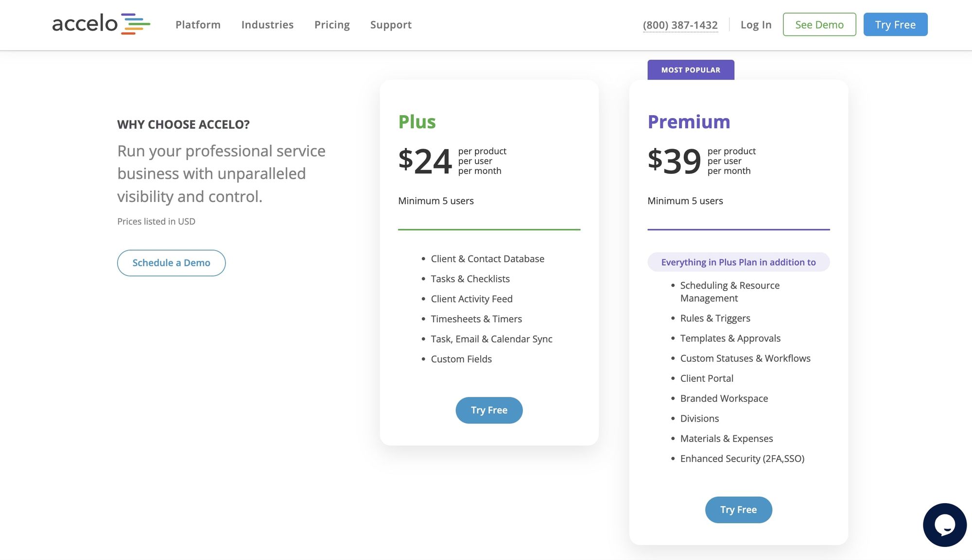The image size is (972, 560).
Task: Click the Try Free button in Plus plan
Action: pos(489,410)
